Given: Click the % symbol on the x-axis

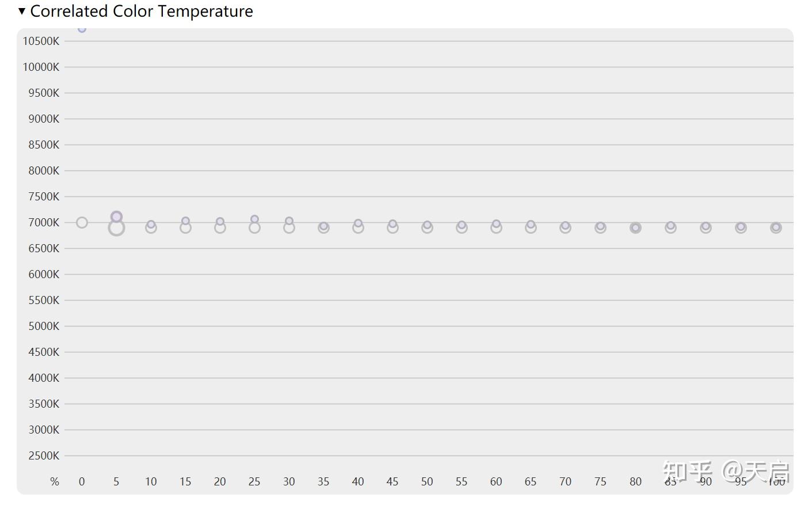Looking at the screenshot, I should [55, 481].
